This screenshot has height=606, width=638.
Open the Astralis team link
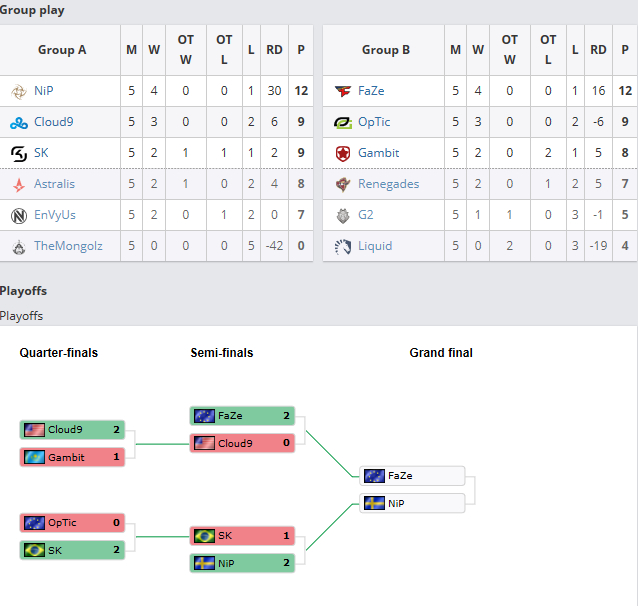54,184
